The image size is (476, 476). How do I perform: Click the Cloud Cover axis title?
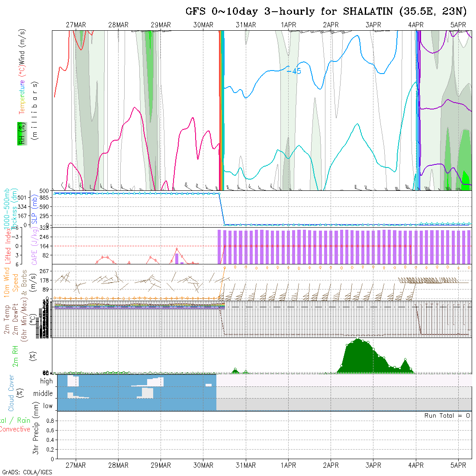(11, 393)
